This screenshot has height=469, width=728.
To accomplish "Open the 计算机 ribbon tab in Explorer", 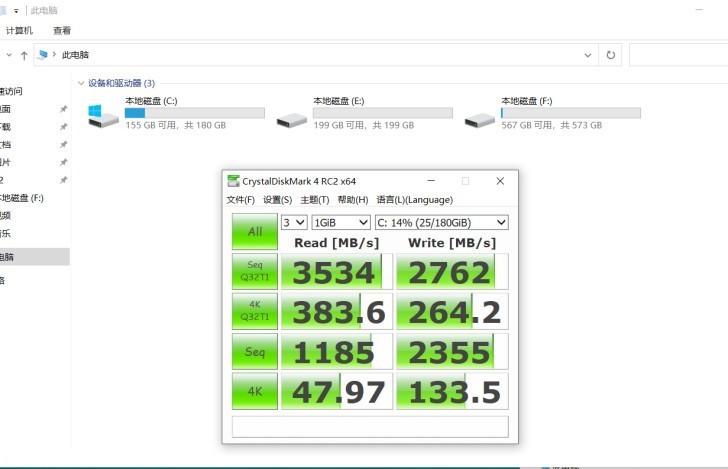I will coord(19,31).
